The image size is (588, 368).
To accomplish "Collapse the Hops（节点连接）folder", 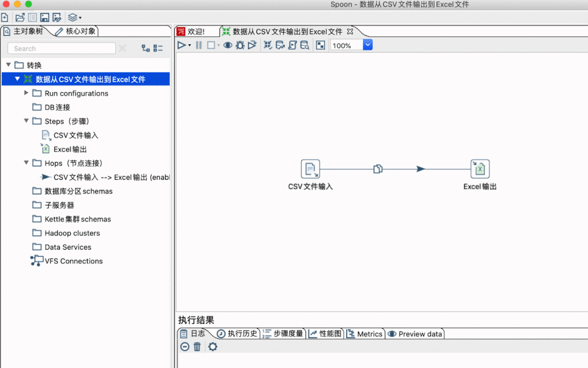I will (x=26, y=162).
